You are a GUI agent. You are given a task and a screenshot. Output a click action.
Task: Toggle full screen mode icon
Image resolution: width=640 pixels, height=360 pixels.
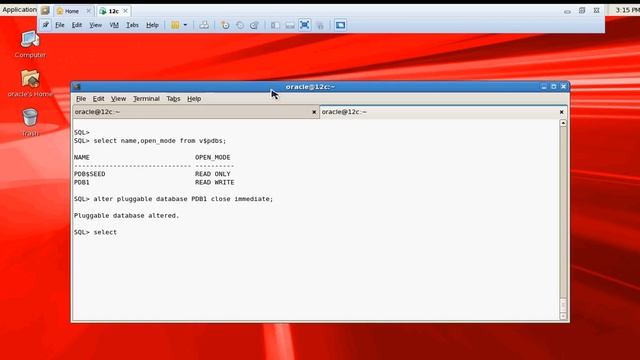click(x=304, y=25)
